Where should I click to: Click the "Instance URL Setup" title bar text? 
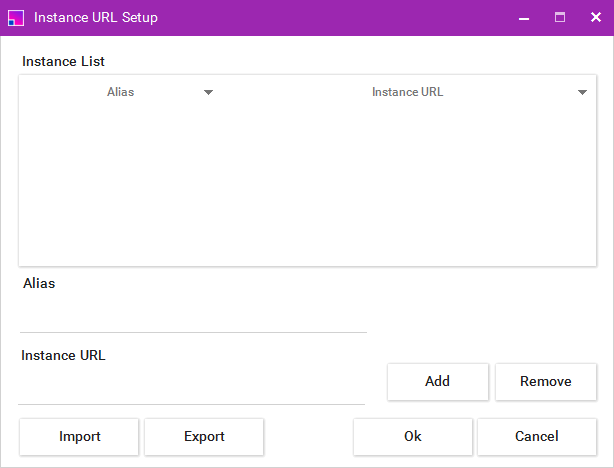click(95, 18)
